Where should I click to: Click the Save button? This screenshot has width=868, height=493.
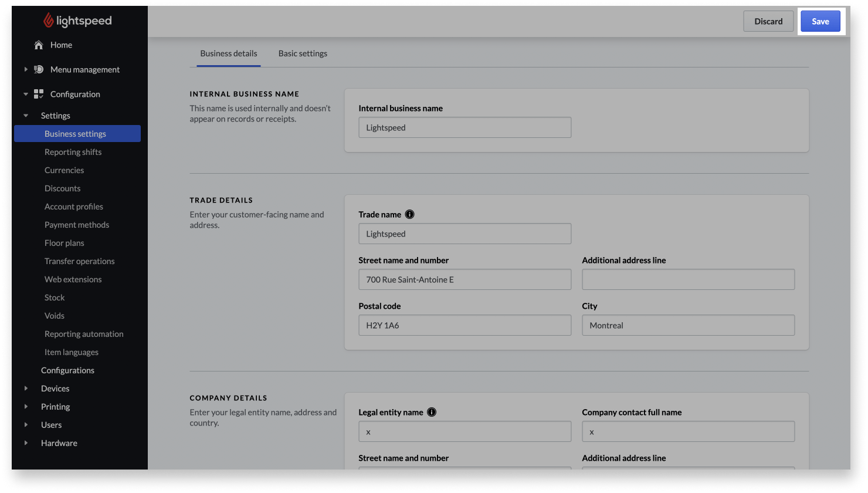[820, 21]
